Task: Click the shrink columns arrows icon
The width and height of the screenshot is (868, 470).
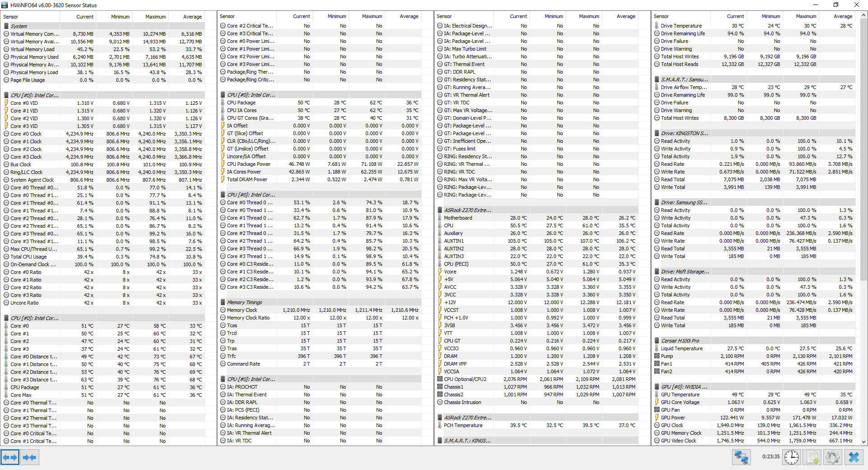Action: pyautogui.click(x=29, y=457)
